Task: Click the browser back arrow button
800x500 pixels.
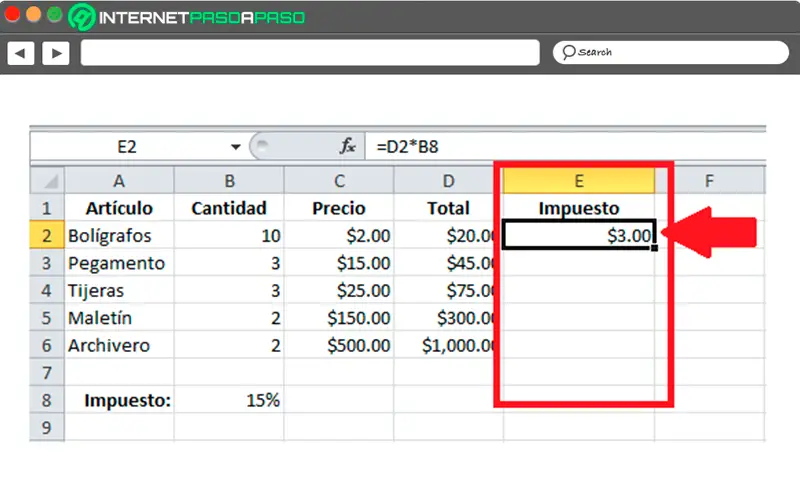Action: tap(21, 53)
